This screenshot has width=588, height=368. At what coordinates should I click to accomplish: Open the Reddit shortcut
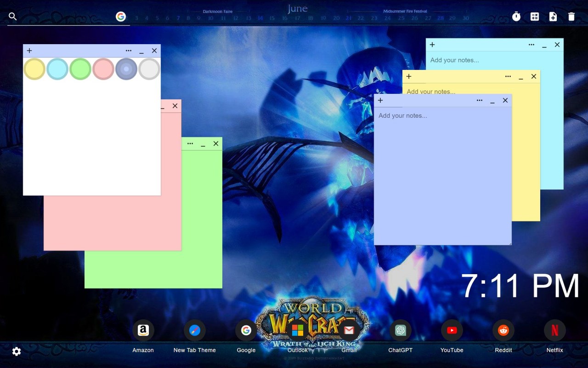503,330
